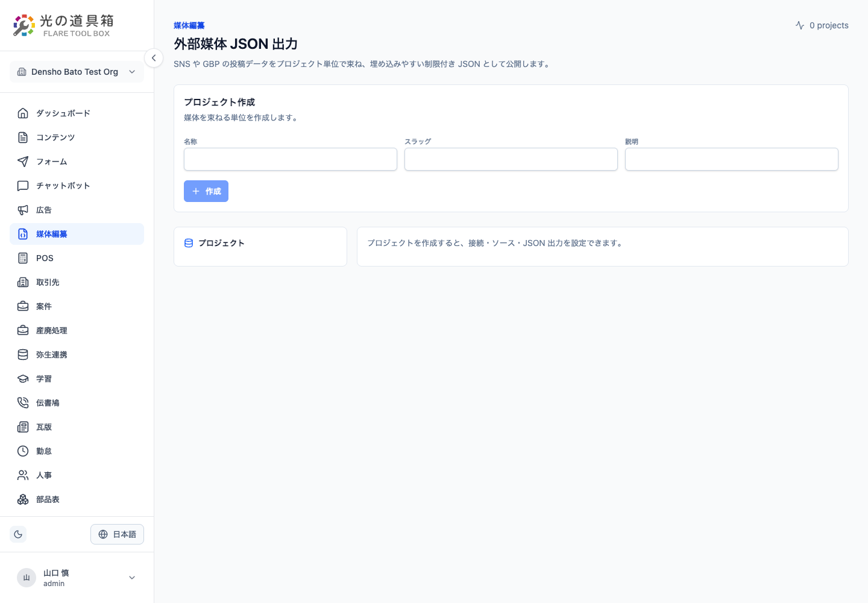Open 人事 from the sidebar

click(77, 475)
